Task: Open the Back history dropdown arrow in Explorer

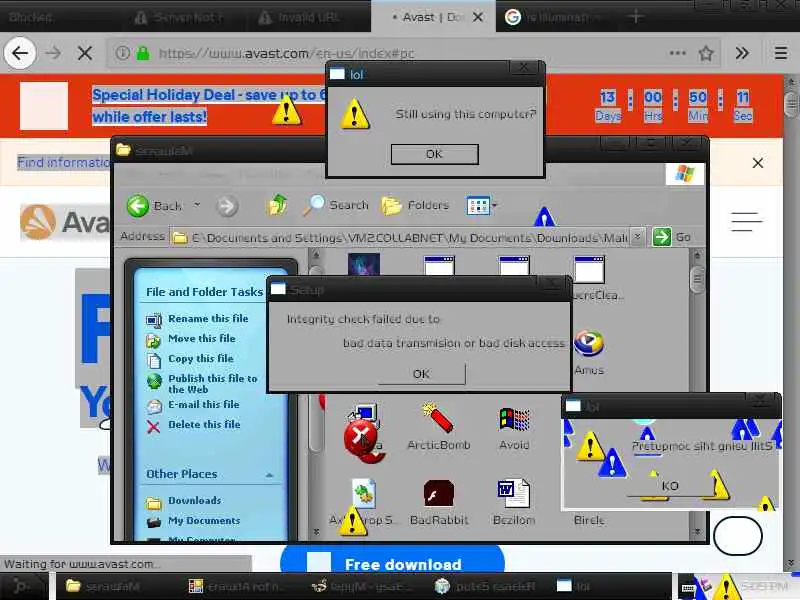Action: 197,205
